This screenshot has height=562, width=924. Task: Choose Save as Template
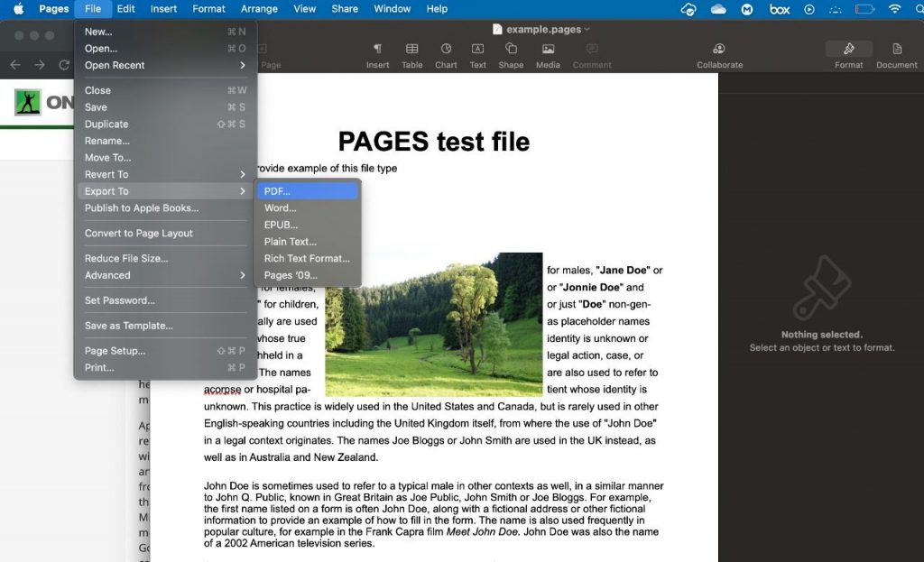click(x=135, y=325)
